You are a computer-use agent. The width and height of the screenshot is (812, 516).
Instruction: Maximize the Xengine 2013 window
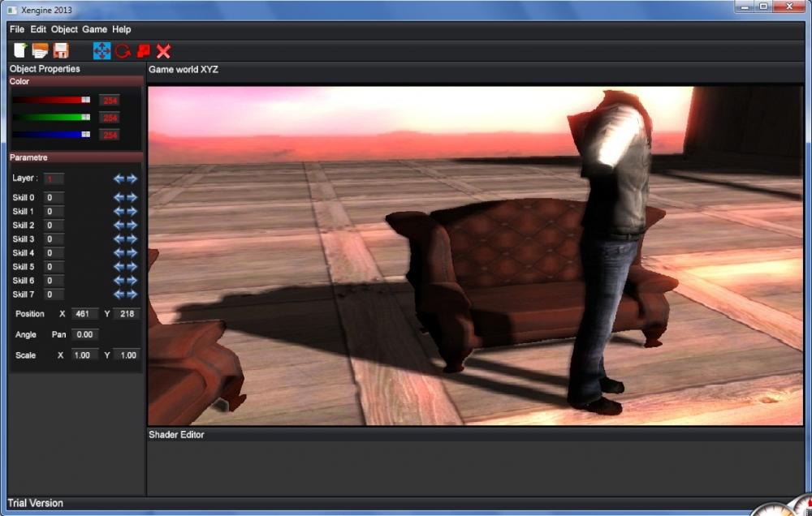[x=763, y=6]
